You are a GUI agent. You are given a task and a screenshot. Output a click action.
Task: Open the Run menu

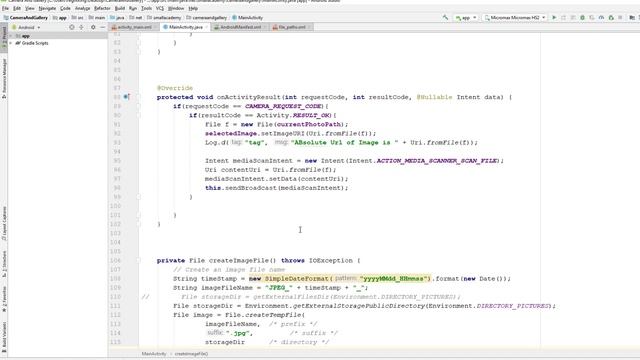(x=133, y=8)
